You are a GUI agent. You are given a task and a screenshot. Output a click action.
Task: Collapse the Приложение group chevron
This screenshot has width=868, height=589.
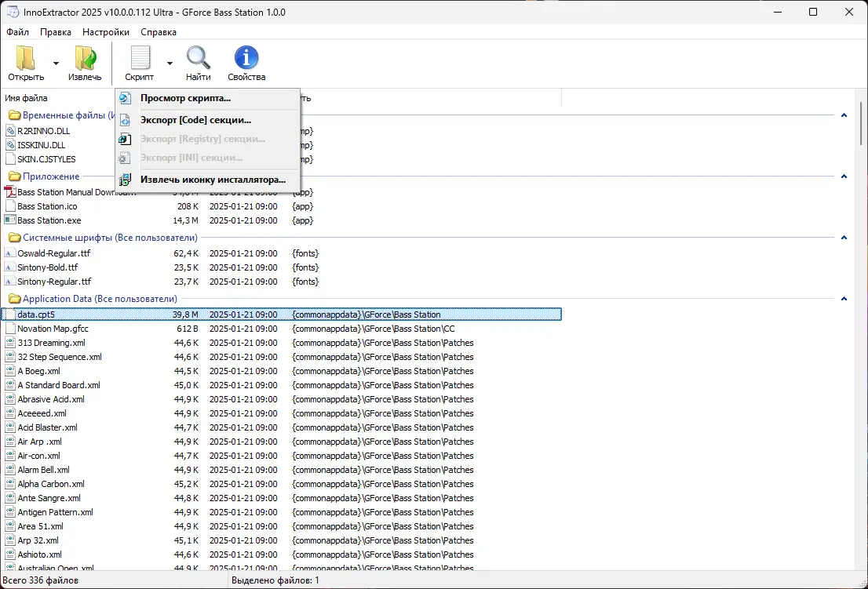pyautogui.click(x=844, y=176)
